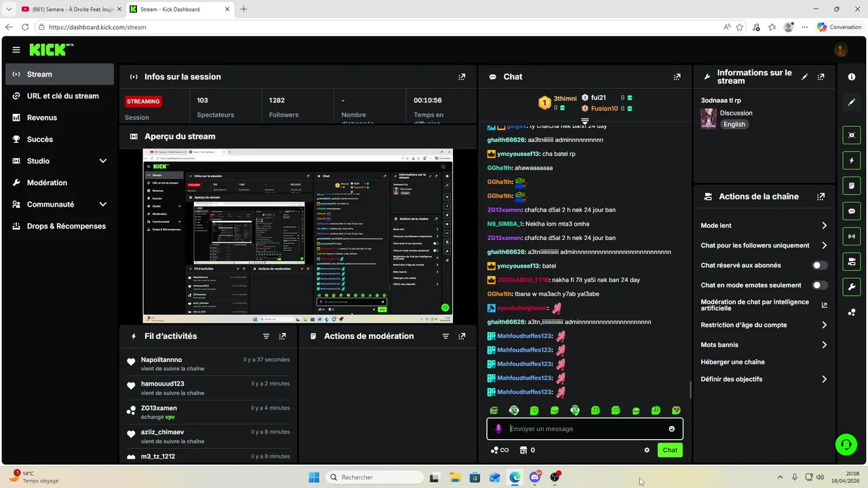The image size is (868, 488).
Task: Toggle the broadcast session info widget in right sidebar
Action: (852, 236)
